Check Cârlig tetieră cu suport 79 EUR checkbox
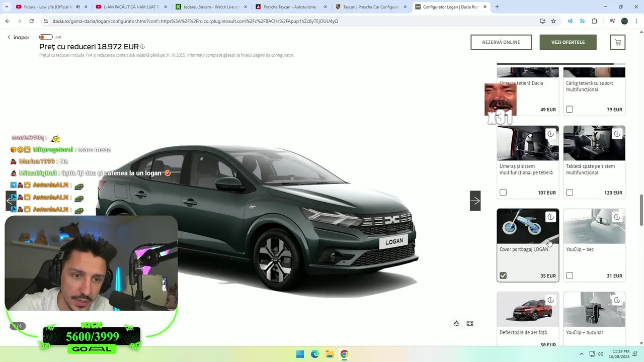The image size is (644, 362). pyautogui.click(x=570, y=109)
